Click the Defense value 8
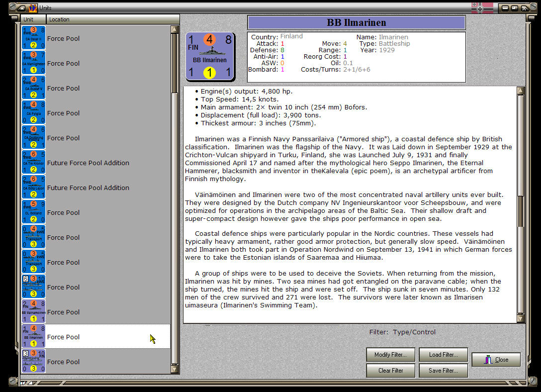The width and height of the screenshot is (541, 392). [282, 50]
